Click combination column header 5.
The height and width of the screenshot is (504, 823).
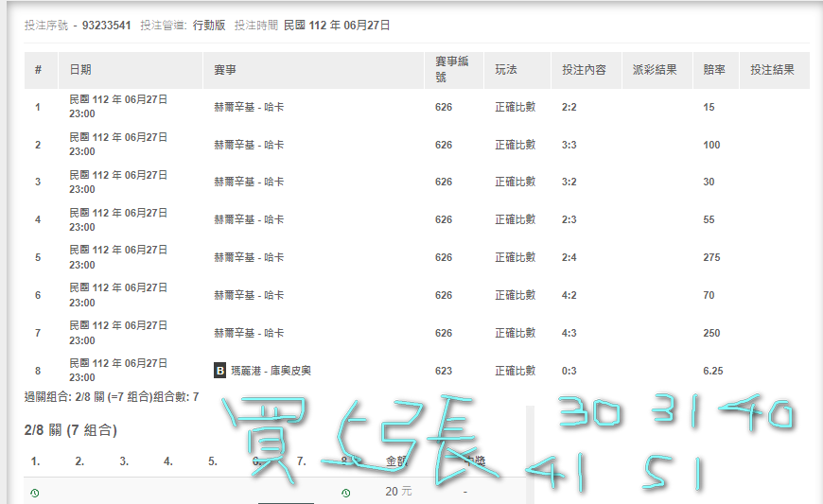click(x=213, y=461)
